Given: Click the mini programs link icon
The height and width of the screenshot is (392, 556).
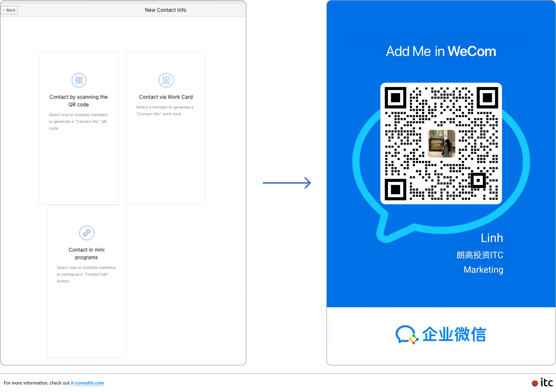Looking at the screenshot, I should [87, 233].
